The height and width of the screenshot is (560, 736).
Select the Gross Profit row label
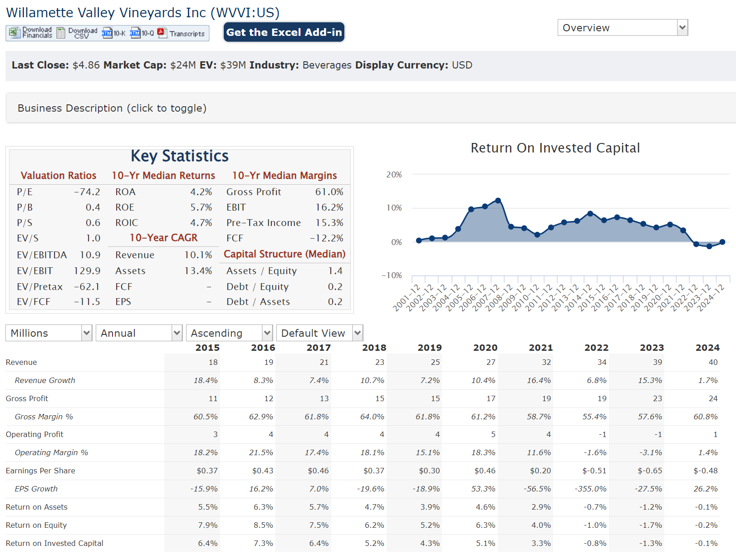pos(27,398)
